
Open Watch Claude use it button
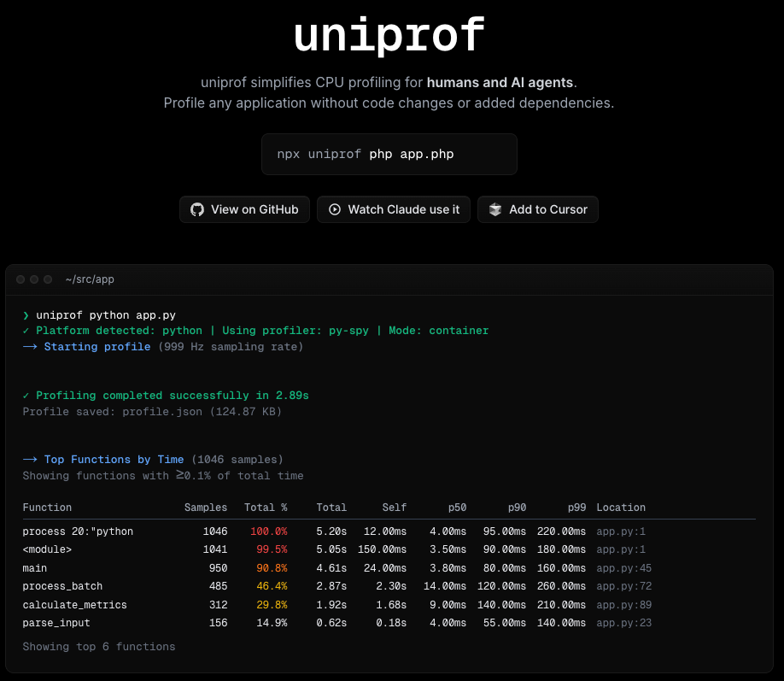coord(394,209)
